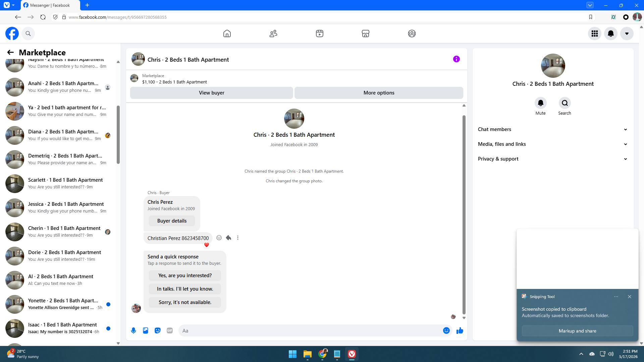
Task: Attach a photo with the image icon
Action: coord(146,331)
